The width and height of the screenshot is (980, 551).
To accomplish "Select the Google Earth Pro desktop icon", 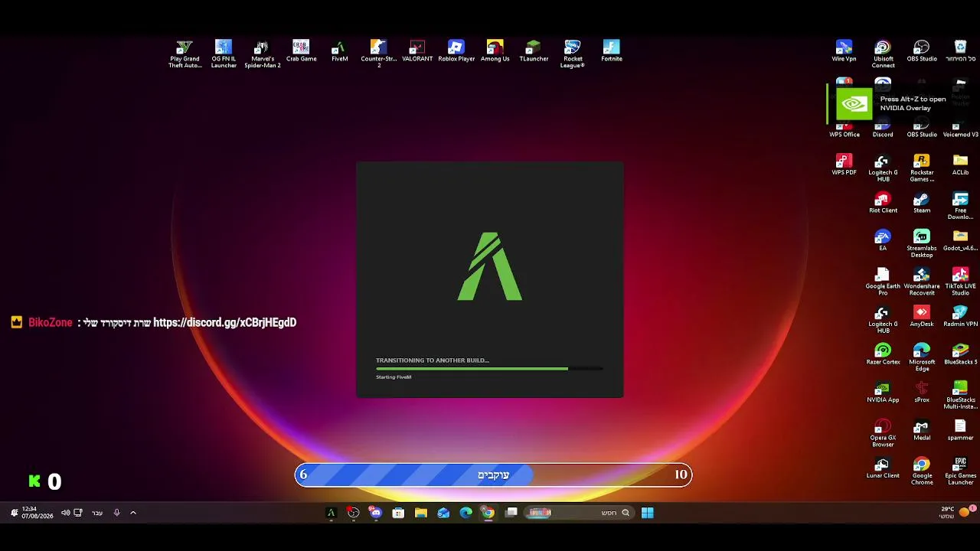I will pyautogui.click(x=883, y=282).
